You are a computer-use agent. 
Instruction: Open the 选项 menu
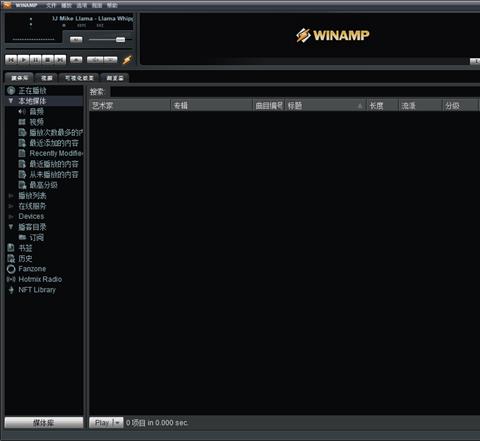[x=82, y=5]
